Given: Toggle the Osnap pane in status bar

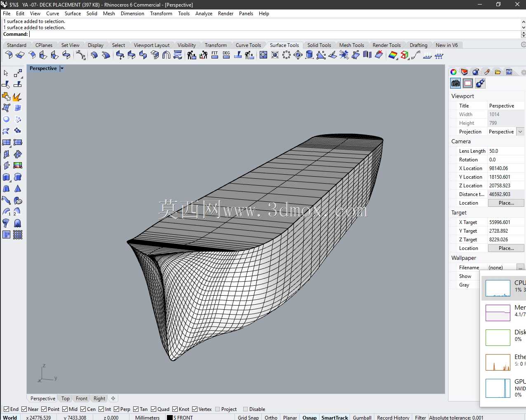Looking at the screenshot, I should coord(310,417).
